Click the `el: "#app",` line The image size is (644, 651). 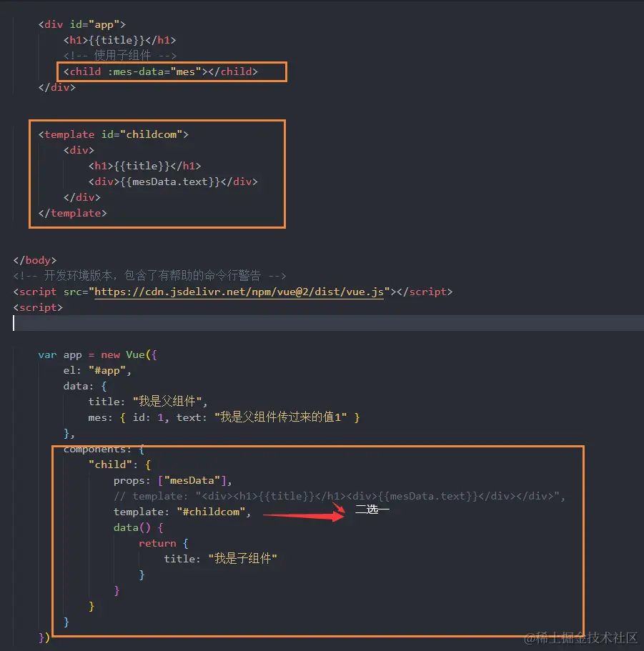[x=97, y=370]
